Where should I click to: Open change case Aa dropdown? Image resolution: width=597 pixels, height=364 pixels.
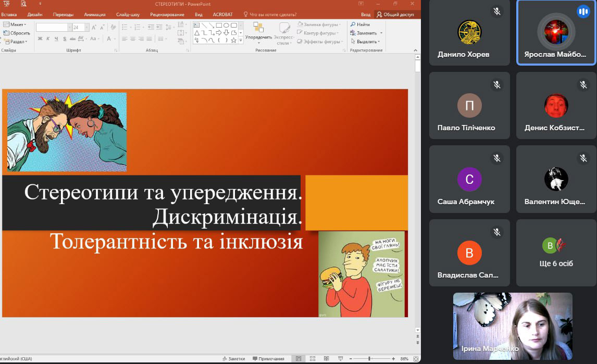pos(94,39)
